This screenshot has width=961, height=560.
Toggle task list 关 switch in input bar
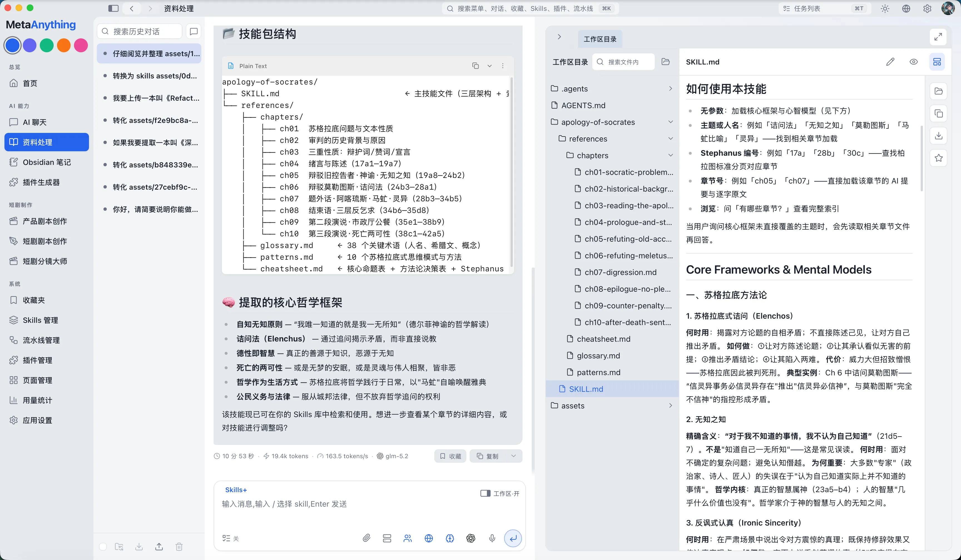point(230,538)
